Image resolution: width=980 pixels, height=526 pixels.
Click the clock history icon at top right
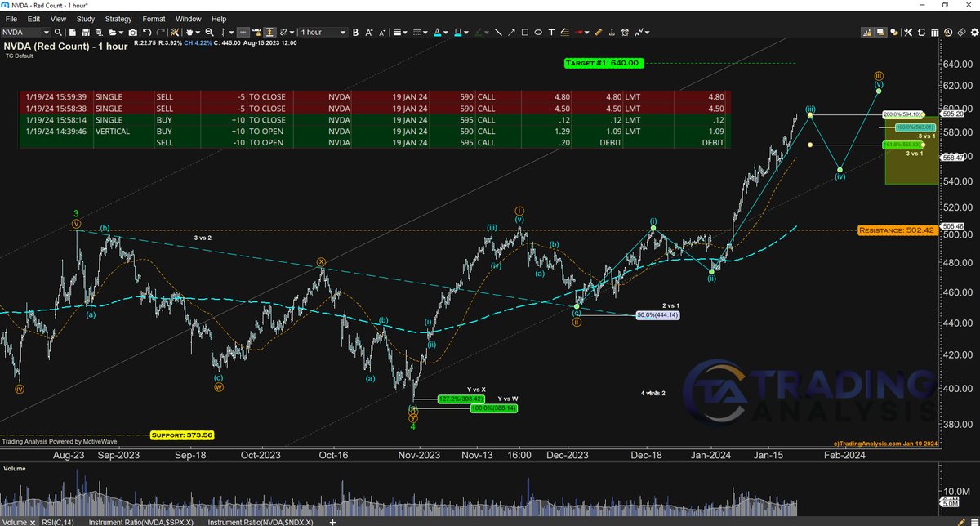(948, 32)
